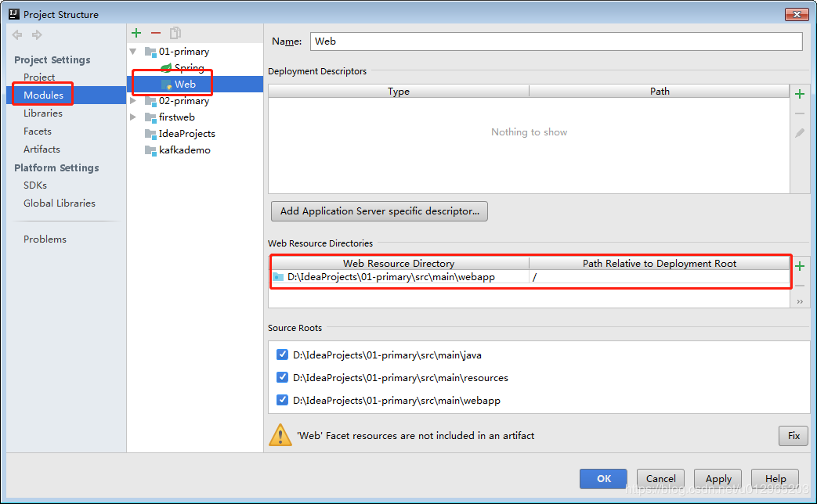Image resolution: width=817 pixels, height=504 pixels.
Task: Click the copy module icon
Action: 175,34
